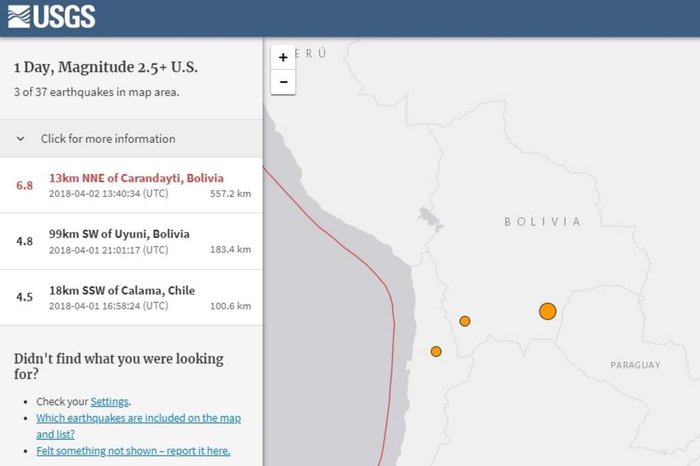Screen dimensions: 700x466
Task: Expand the 'Click for more information' chevron
Action: pos(20,139)
